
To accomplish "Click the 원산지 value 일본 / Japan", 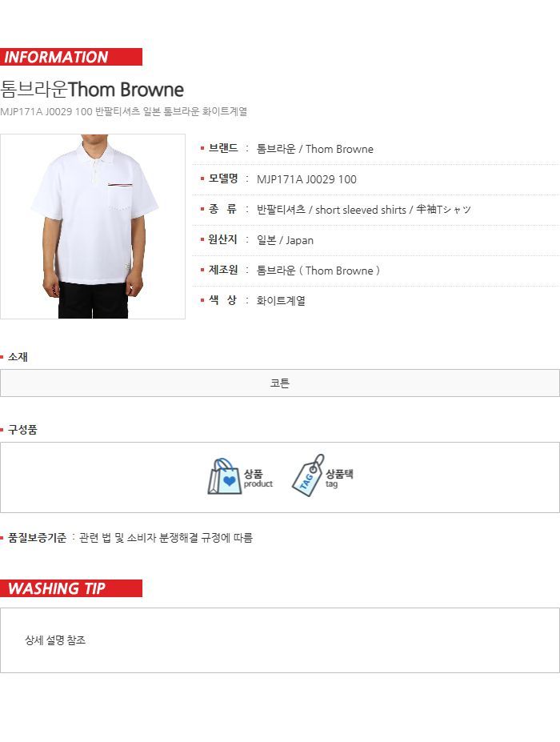I will 285,240.
